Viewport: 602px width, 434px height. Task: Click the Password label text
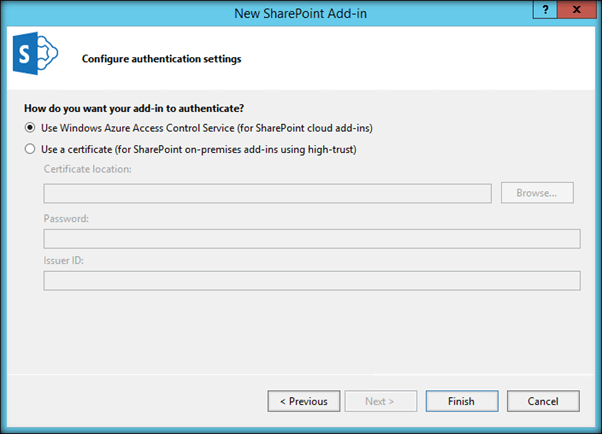(66, 217)
